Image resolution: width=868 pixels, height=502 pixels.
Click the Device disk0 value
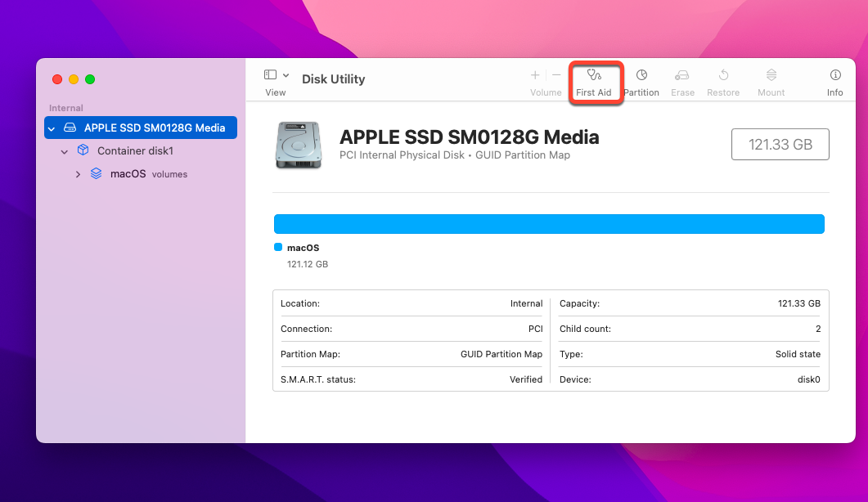809,379
